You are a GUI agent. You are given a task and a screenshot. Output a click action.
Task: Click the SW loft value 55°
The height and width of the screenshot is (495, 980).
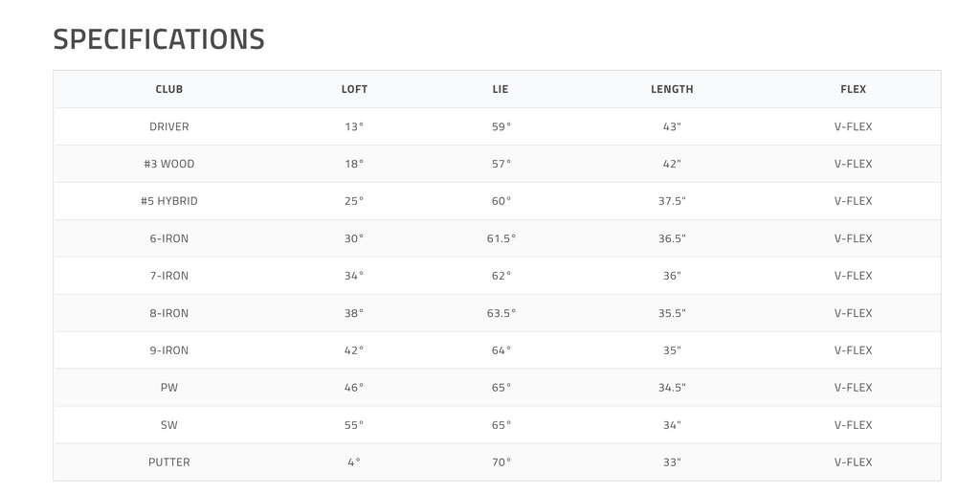pos(354,425)
